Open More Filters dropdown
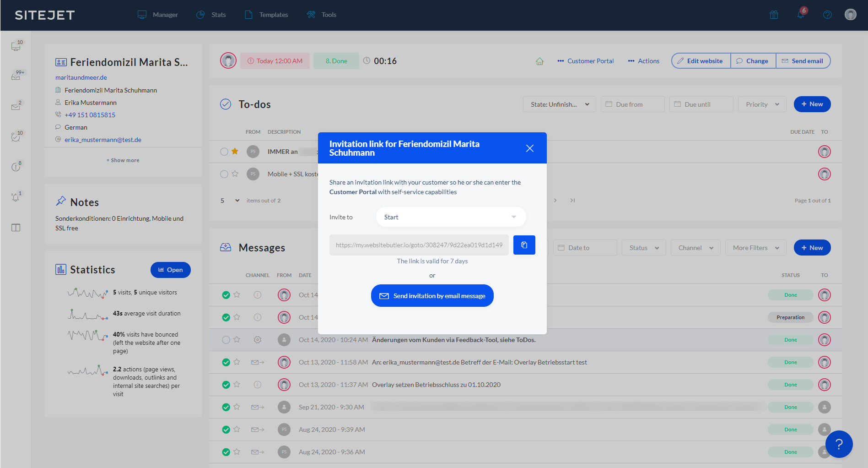 (756, 248)
